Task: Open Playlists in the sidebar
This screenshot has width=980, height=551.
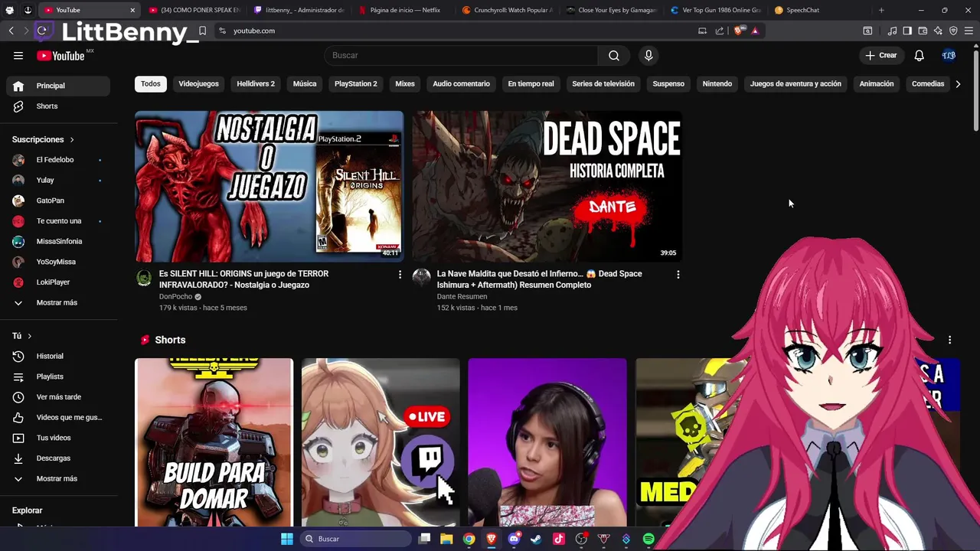Action: coord(58,377)
